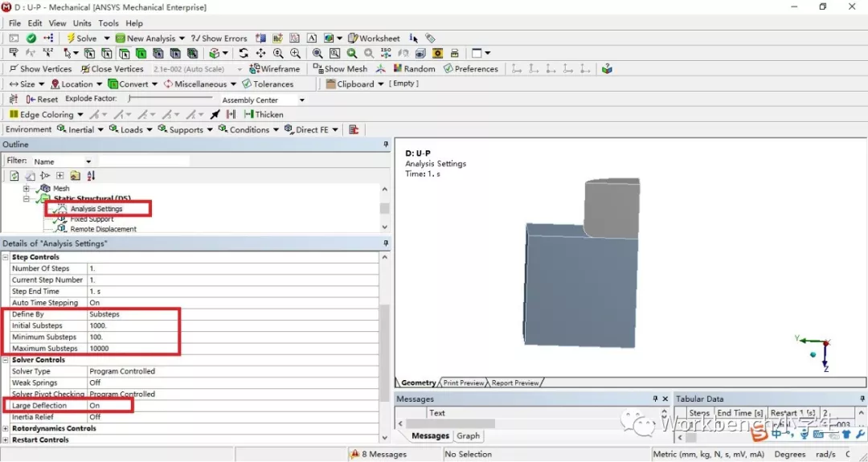Open the Inertial menu
Screen dimensions: 868x462
point(80,129)
